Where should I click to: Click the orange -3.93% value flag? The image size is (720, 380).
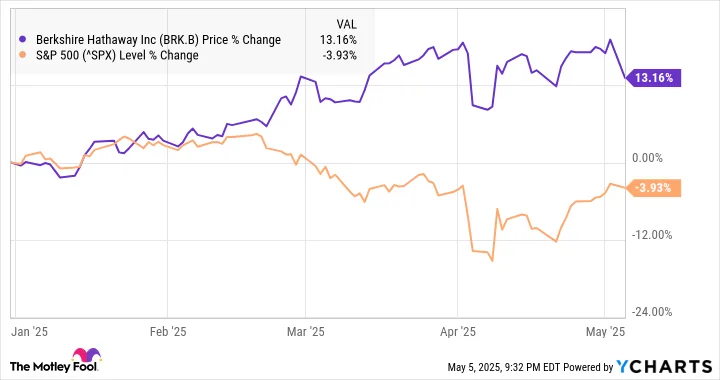point(654,188)
